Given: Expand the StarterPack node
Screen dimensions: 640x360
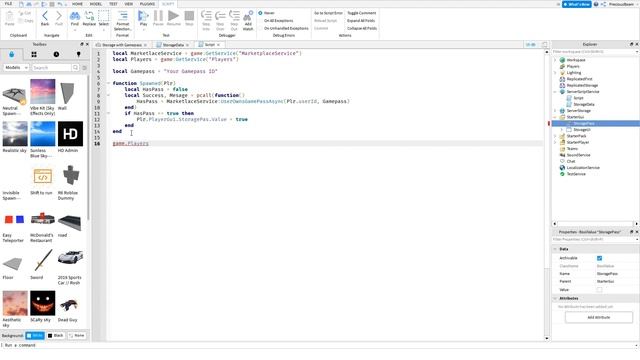Looking at the screenshot, I should pyautogui.click(x=555, y=136).
